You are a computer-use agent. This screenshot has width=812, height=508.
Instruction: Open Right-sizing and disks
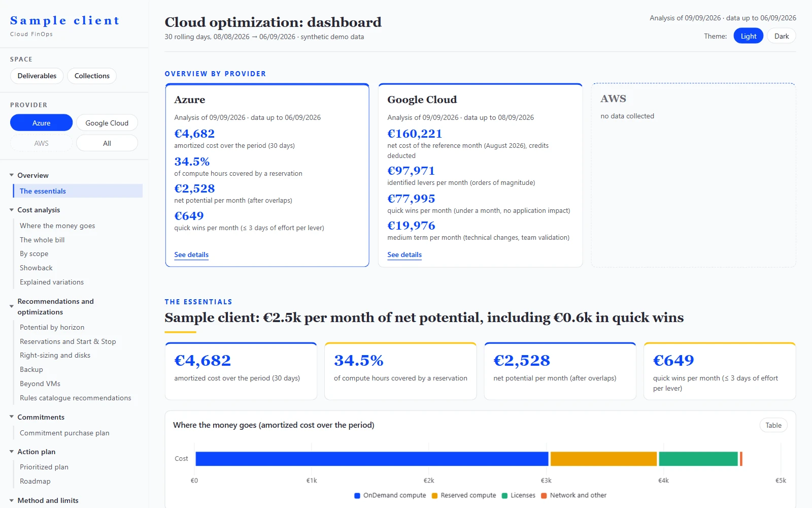coord(55,356)
